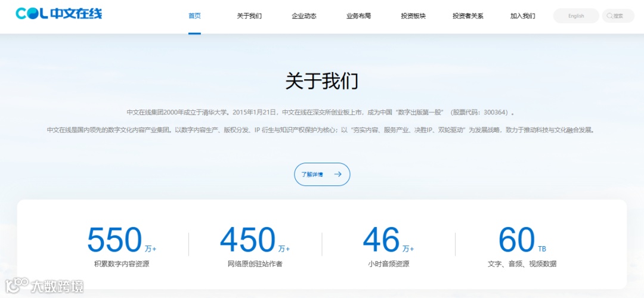Click the 46 万+ statistic
This screenshot has height=298, width=644.
(389, 240)
